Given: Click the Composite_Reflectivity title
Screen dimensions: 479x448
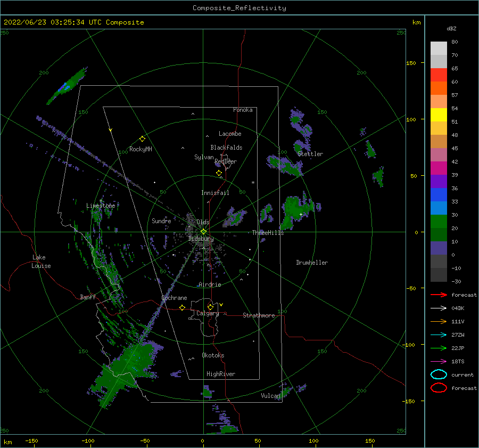Looking at the screenshot, I should tap(239, 8).
